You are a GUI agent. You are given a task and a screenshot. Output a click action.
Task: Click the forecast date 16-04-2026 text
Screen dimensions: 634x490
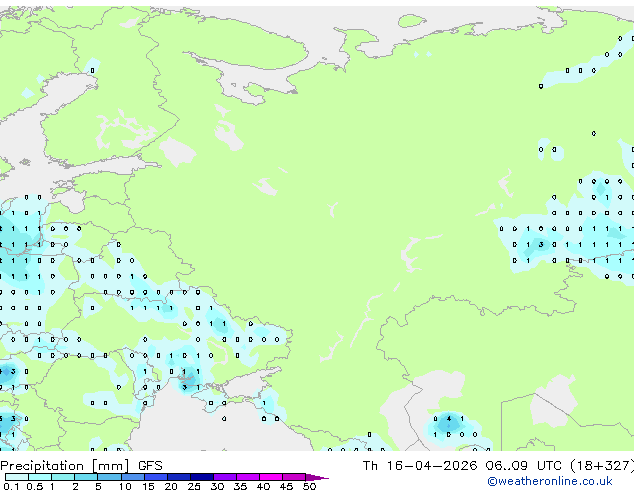431,466
